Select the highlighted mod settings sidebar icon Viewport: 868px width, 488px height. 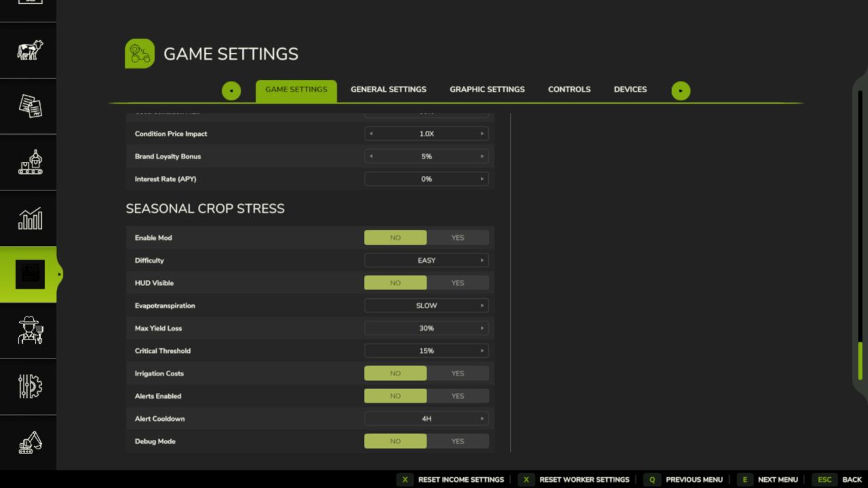(28, 274)
